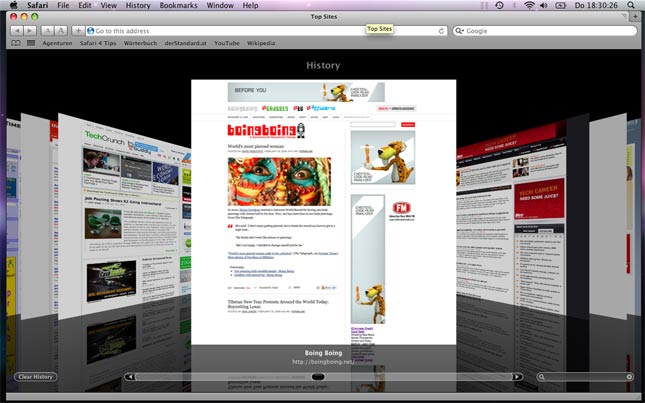Click the Top Sites window title
This screenshot has height=403, width=645.
(324, 16)
